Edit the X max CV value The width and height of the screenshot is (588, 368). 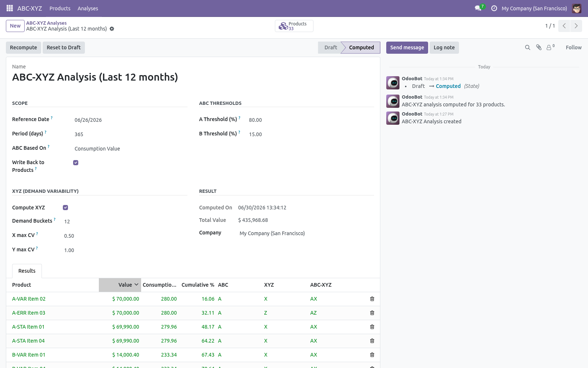pyautogui.click(x=125, y=236)
